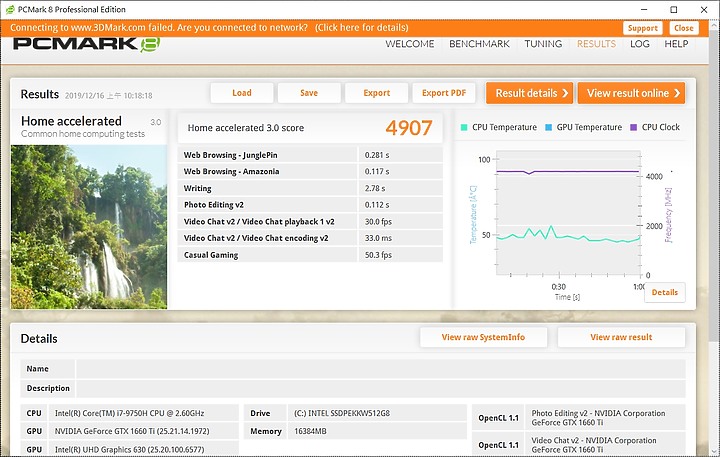Click the results date 2019/12/16 timestamp
720x457 pixels.
point(108,96)
